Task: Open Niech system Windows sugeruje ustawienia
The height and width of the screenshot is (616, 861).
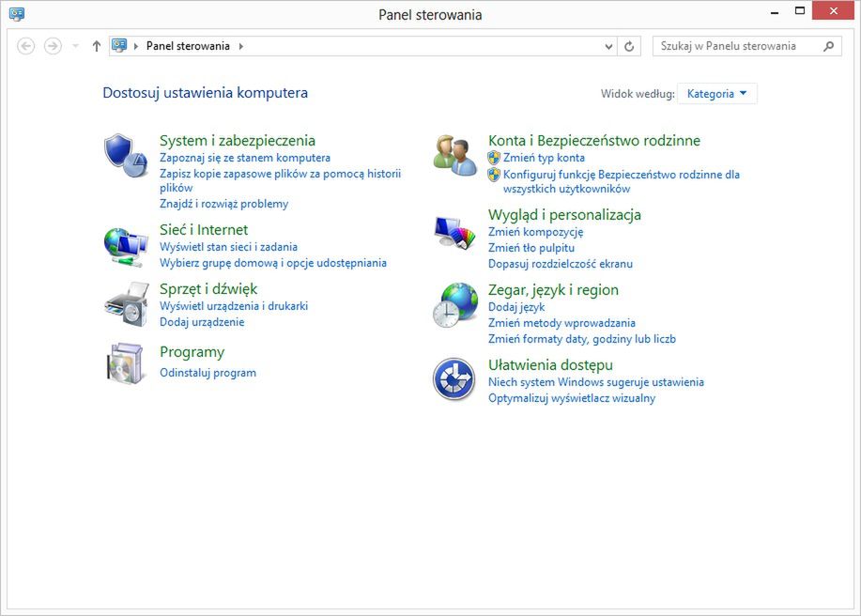Action: [596, 382]
